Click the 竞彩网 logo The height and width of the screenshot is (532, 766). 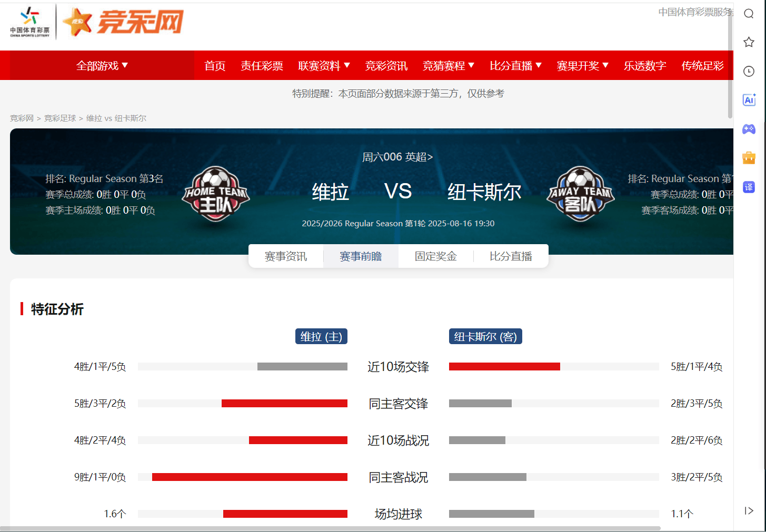(123, 22)
